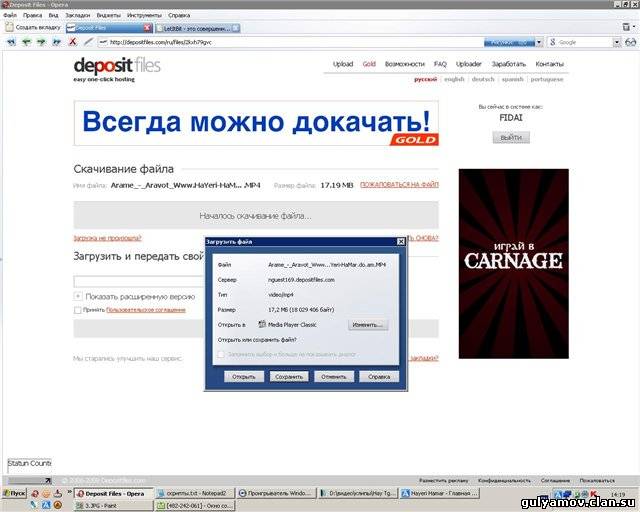
Task: Check the Принять user agreement checkbox
Action: click(78, 310)
